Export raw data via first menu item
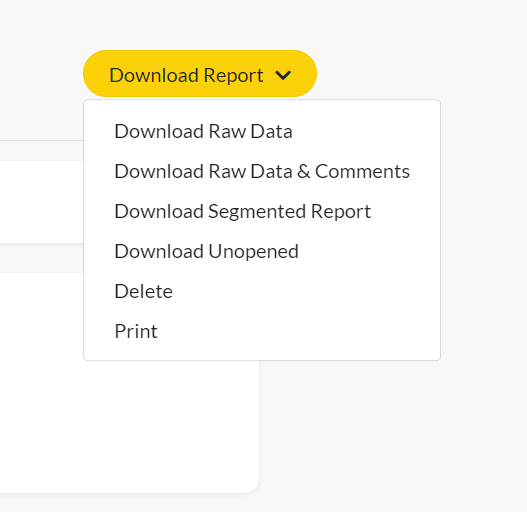Viewport: 527px width, 512px height. tap(203, 131)
